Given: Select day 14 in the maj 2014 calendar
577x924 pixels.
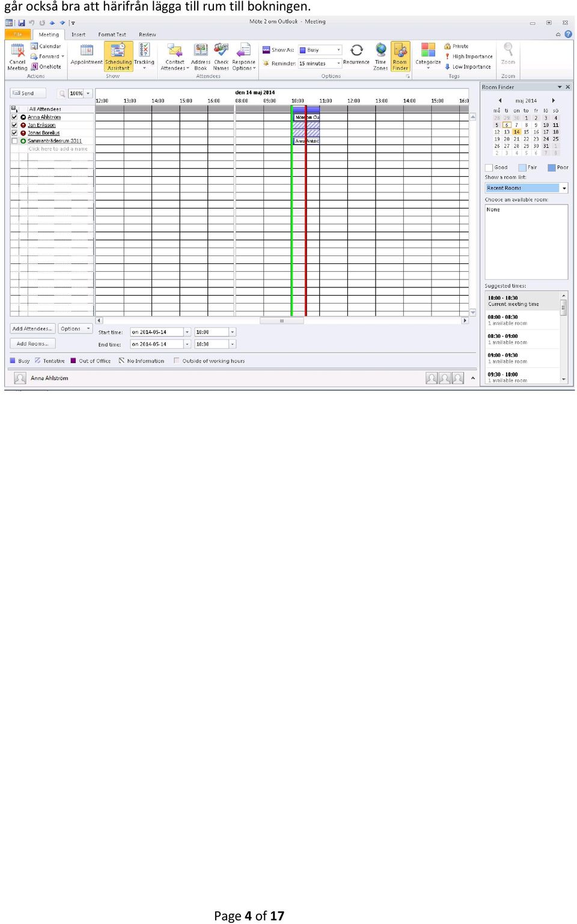Looking at the screenshot, I should 516,132.
